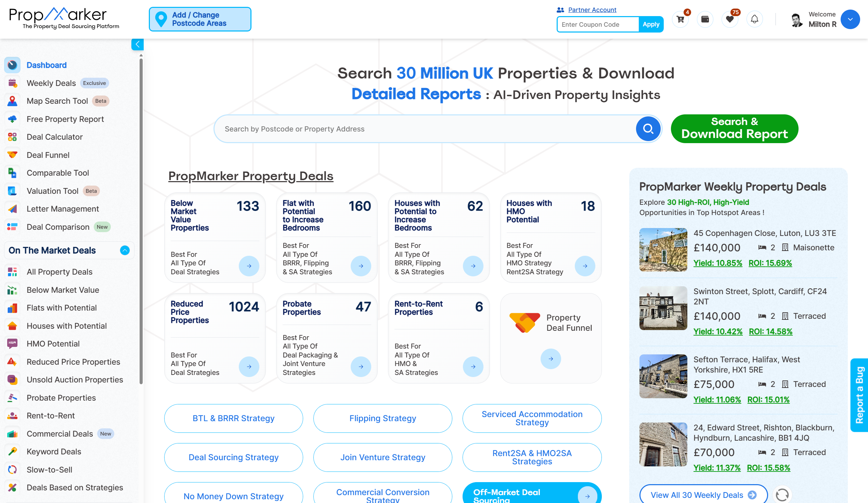868x503 pixels.
Task: Select Rent2SA & HMO2SA Strategies button
Action: pyautogui.click(x=532, y=457)
